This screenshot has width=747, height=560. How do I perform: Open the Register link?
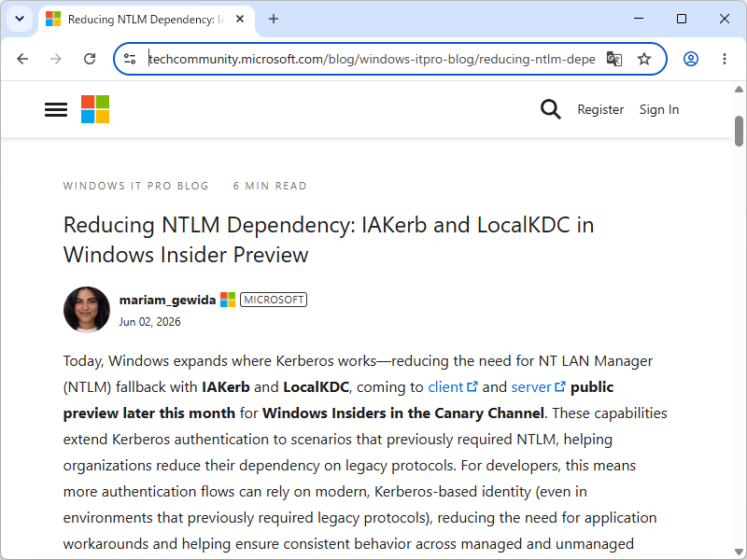[600, 109]
